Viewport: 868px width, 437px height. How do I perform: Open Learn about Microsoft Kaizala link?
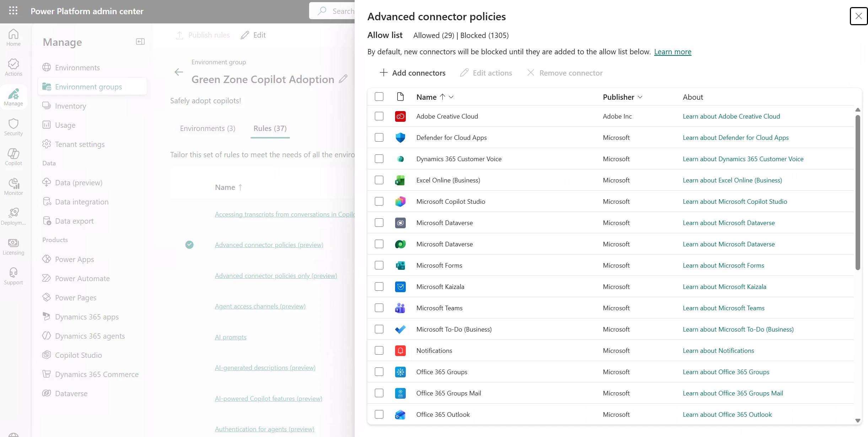(x=724, y=286)
